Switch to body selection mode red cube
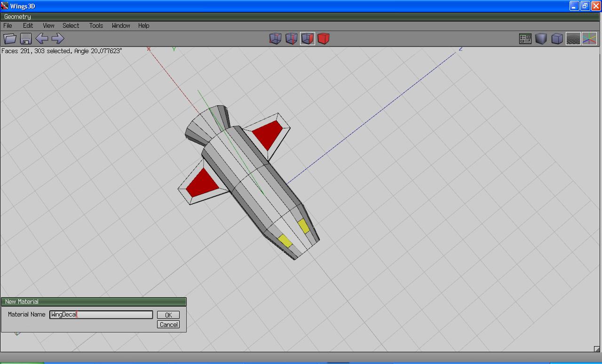This screenshot has height=364, width=602. tap(324, 39)
